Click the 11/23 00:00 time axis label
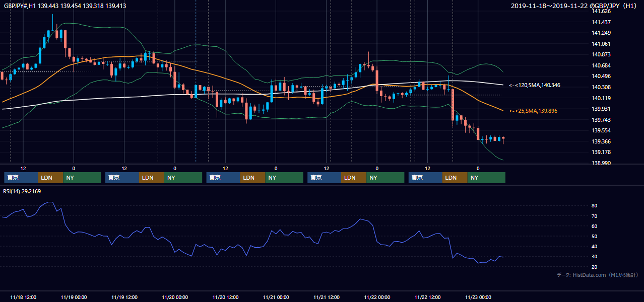The image size is (644, 302). tap(478, 297)
